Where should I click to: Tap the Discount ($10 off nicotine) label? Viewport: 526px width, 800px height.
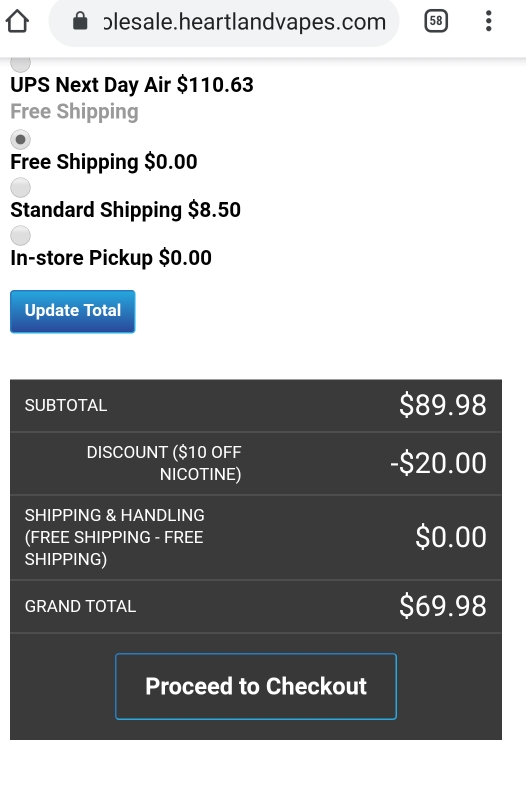tap(164, 463)
